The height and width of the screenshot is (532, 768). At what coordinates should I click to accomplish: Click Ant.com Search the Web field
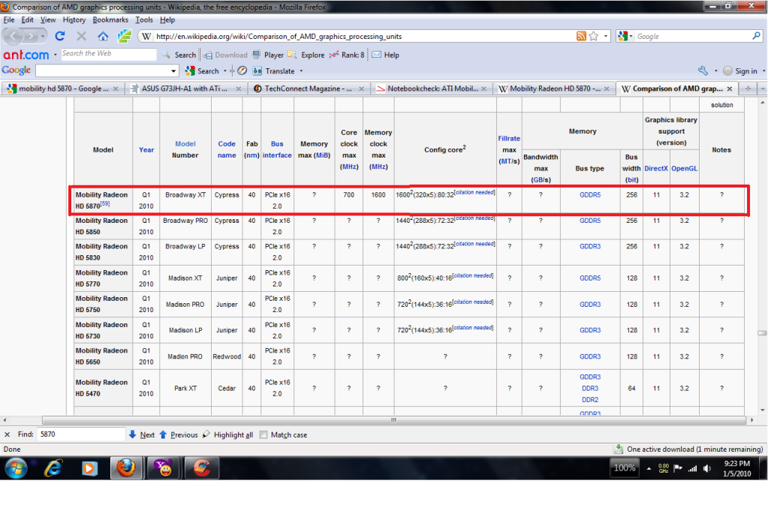[108, 54]
